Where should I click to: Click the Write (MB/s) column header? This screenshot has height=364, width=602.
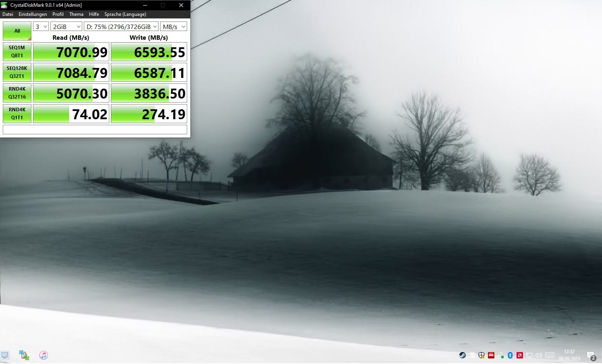tap(149, 37)
